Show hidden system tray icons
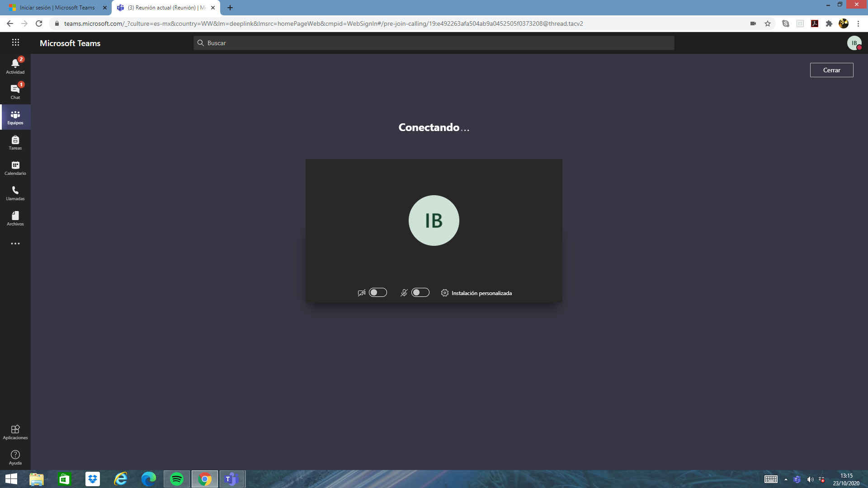The height and width of the screenshot is (488, 868). pos(786,479)
